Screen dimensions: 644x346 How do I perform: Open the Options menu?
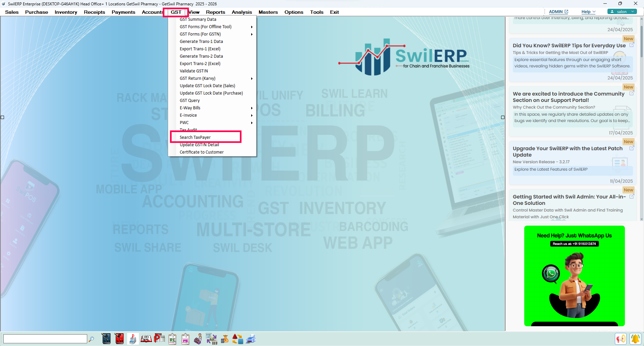[x=294, y=12]
